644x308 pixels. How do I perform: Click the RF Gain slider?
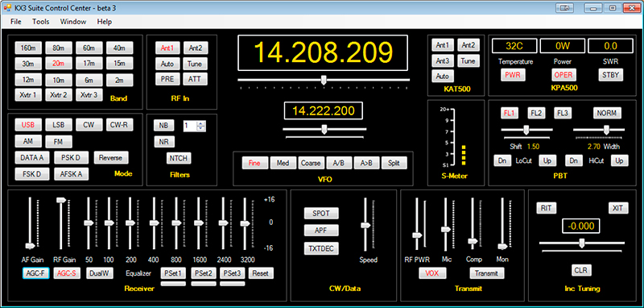tap(62, 223)
